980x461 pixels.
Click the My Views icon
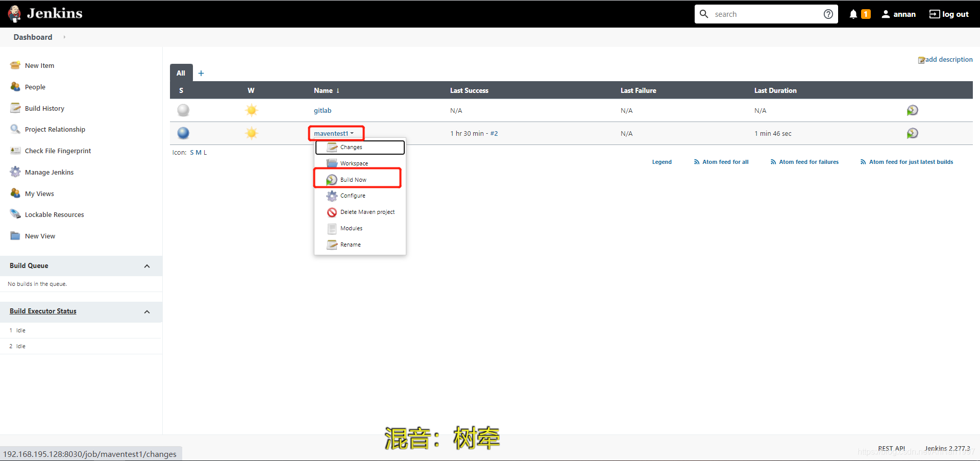pyautogui.click(x=15, y=193)
